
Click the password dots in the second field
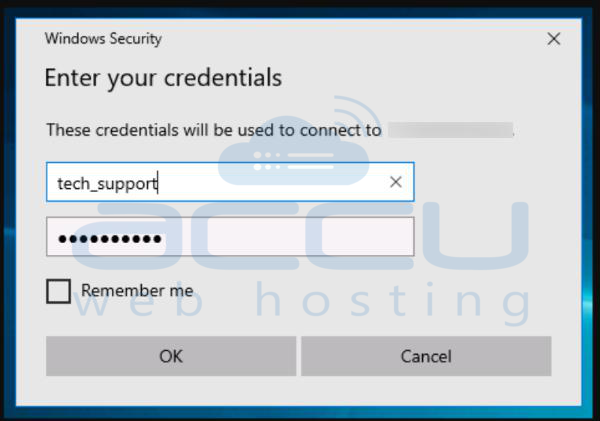110,239
